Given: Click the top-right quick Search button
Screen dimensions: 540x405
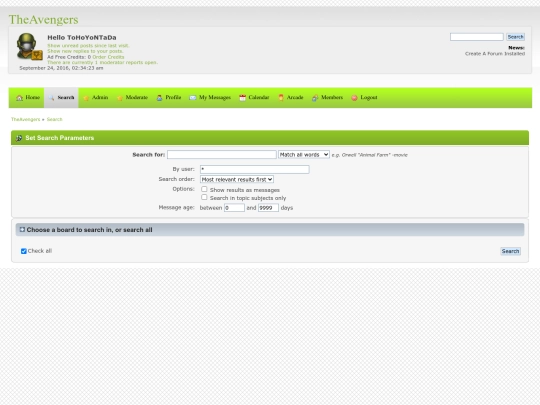Looking at the screenshot, I should [x=515, y=37].
